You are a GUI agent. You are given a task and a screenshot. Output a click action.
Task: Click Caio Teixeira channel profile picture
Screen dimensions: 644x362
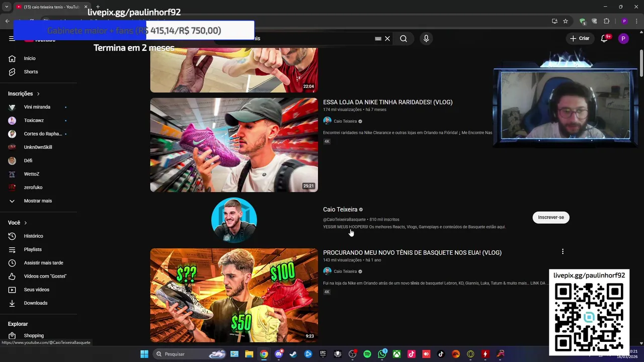pos(234,220)
